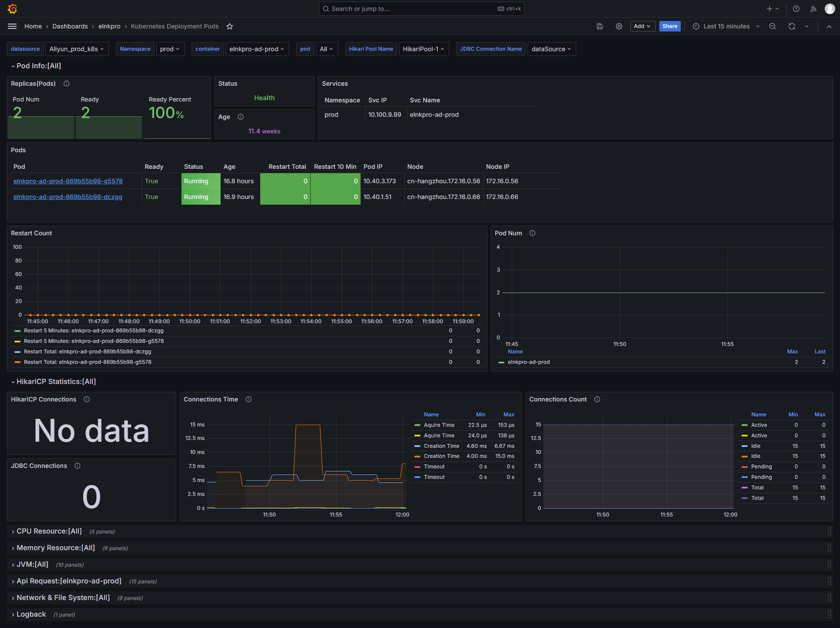Go to Dashboards breadcrumb

pos(70,26)
